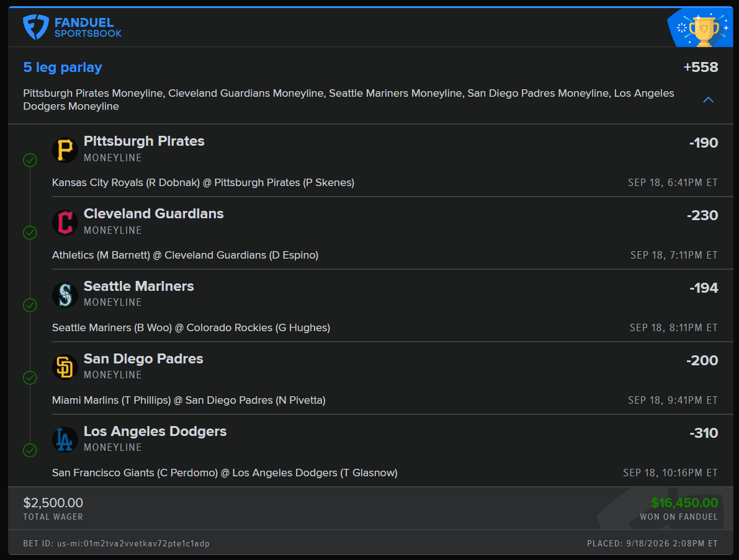Click the Miami Marlins @ San Diego Padres matchup

click(189, 401)
